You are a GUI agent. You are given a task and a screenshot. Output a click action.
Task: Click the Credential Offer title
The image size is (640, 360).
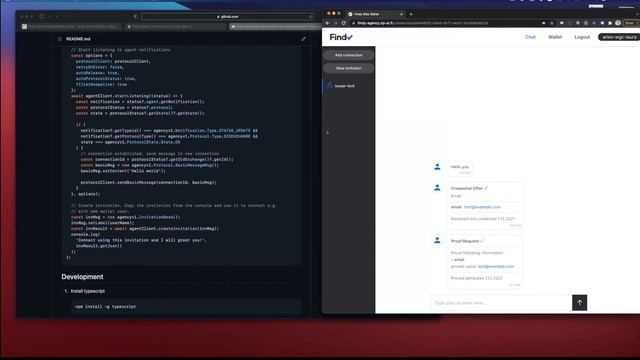467,189
